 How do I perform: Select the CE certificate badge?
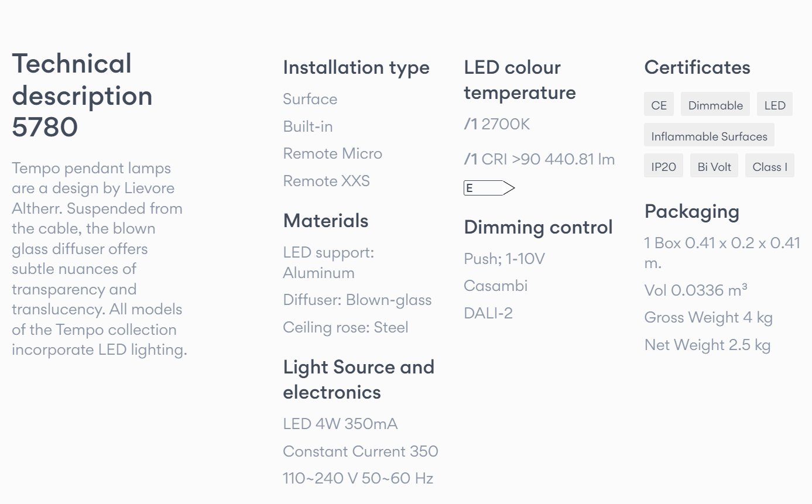(659, 105)
